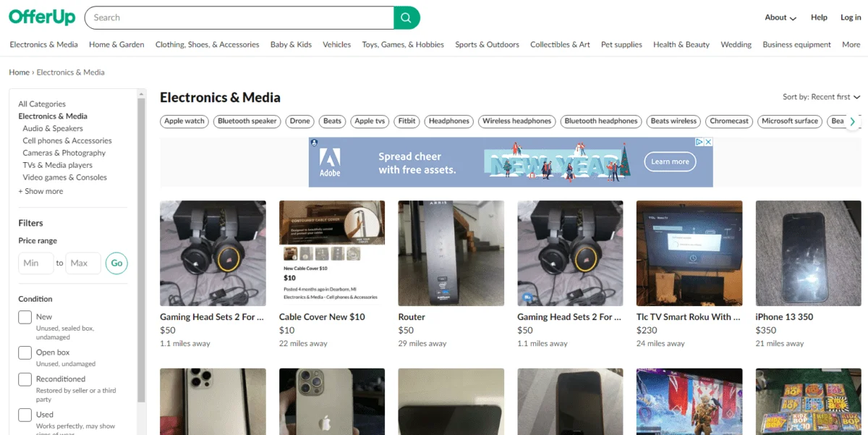Open the Tlc TV Smart Roku listing image
The height and width of the screenshot is (435, 868).
[689, 253]
